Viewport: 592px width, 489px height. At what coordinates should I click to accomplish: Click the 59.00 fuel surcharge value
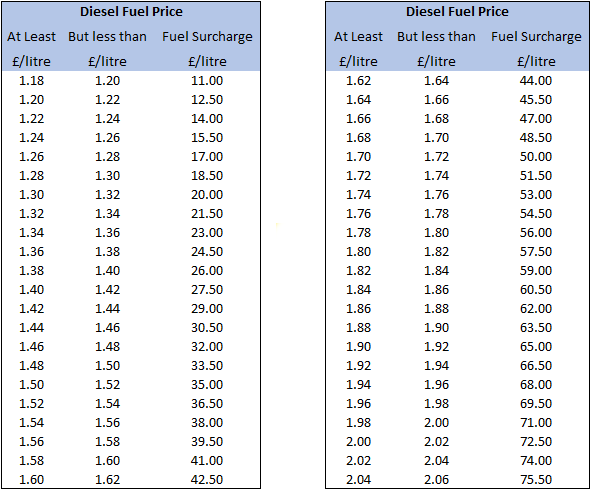coord(536,270)
